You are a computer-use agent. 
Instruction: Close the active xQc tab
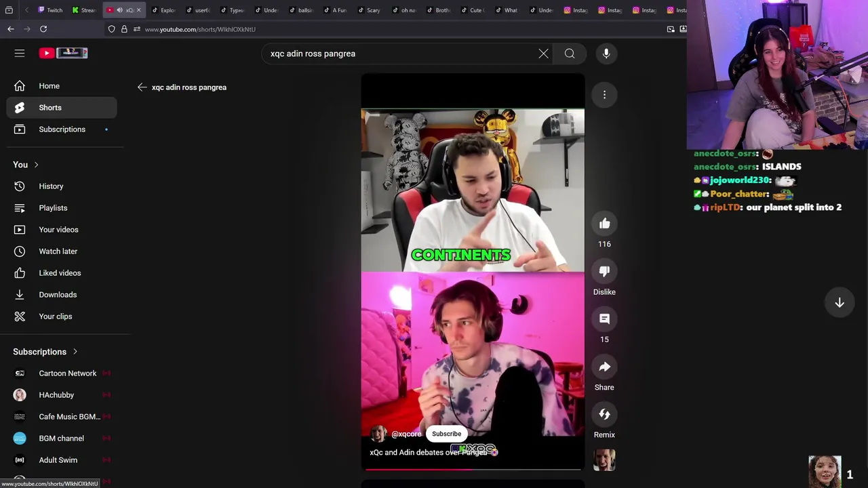pos(138,10)
